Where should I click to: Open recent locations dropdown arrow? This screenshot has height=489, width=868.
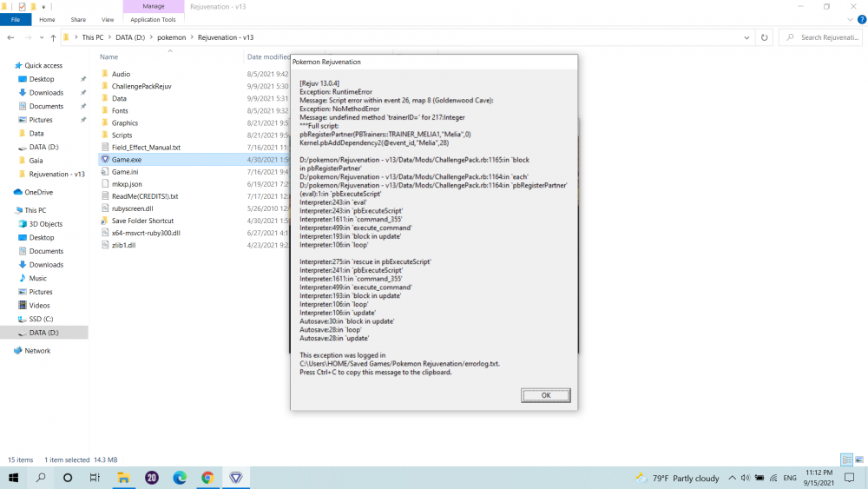[42, 37]
